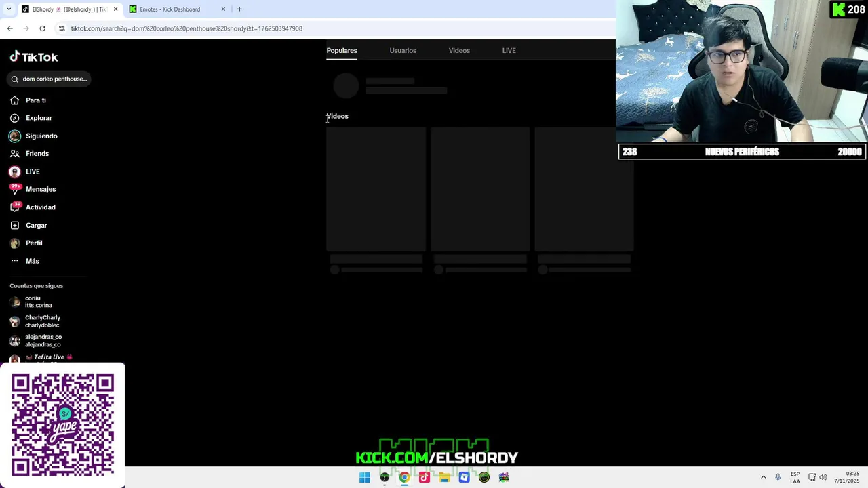Reload the page in Chrome

coord(42,28)
